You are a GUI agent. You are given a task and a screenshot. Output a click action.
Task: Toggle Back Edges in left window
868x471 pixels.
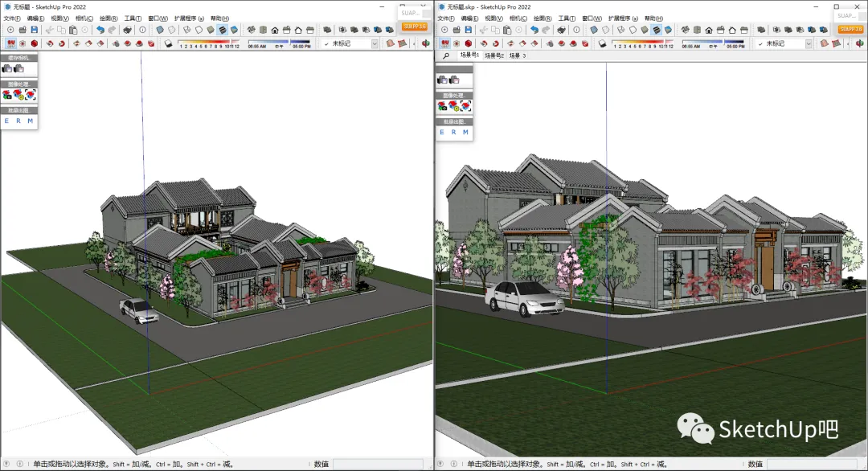[172, 30]
